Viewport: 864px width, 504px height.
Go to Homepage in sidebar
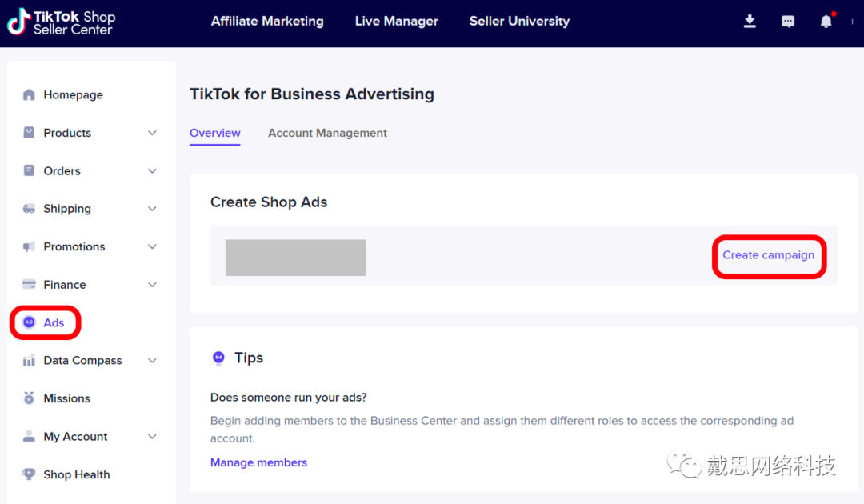[74, 94]
